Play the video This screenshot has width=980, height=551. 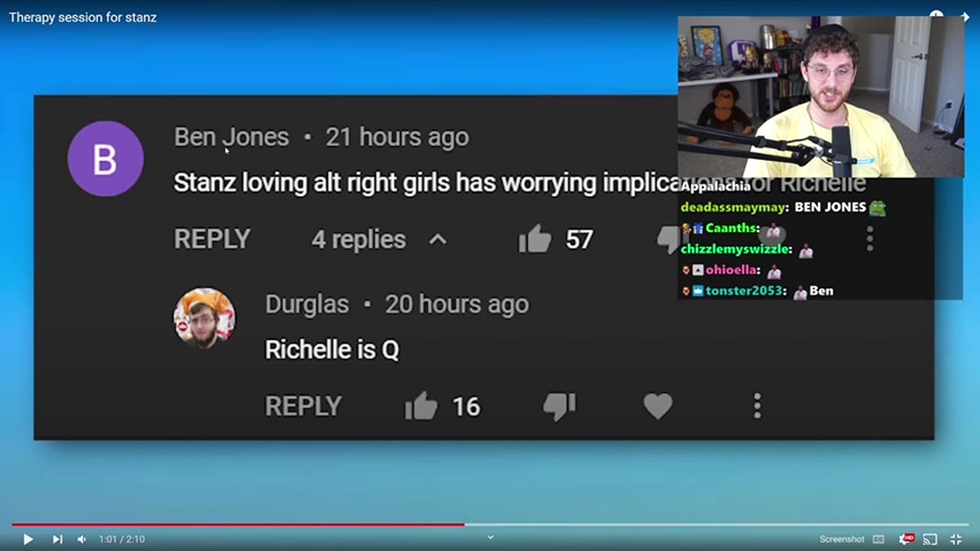coord(28,540)
